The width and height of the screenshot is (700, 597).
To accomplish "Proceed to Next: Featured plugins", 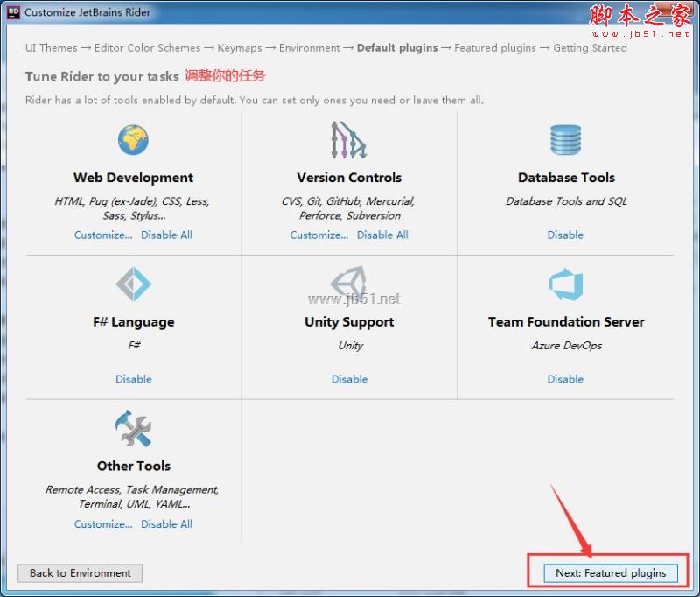I will coord(611,572).
